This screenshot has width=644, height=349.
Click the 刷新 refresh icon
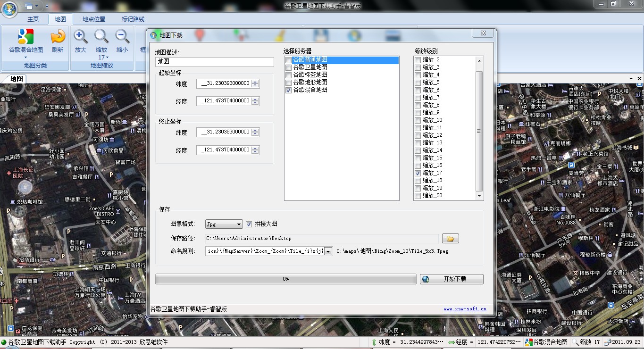[x=58, y=36]
